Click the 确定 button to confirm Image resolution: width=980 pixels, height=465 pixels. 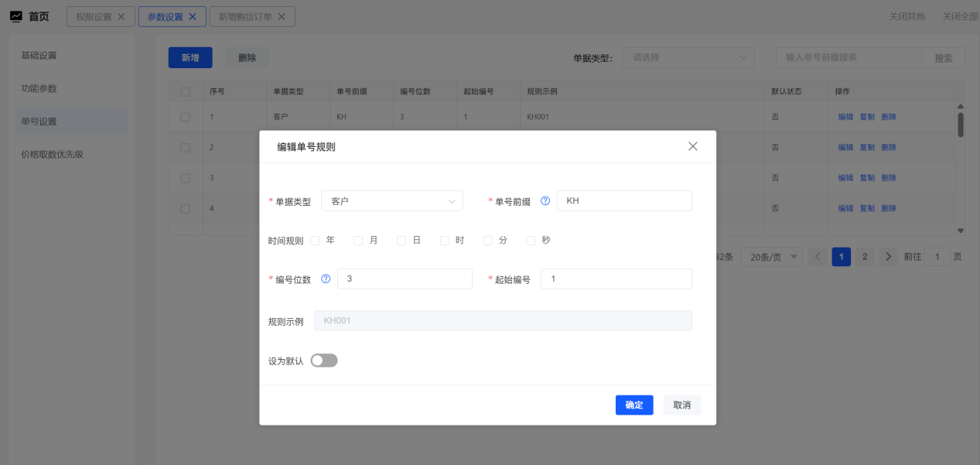tap(634, 405)
